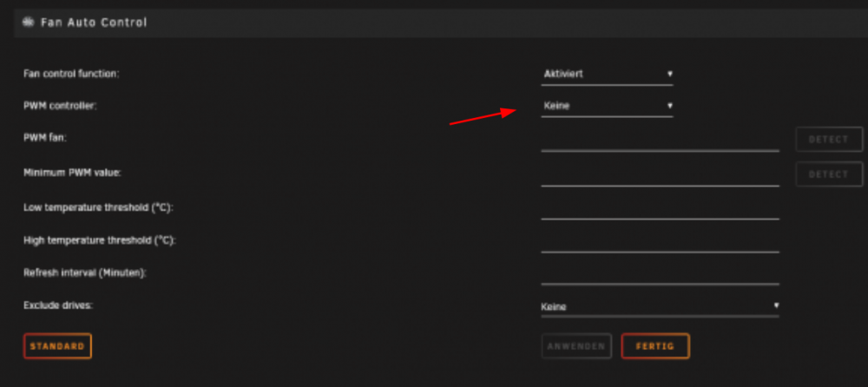Click the 'Refresh interval (Minuten):' label

[x=85, y=273]
